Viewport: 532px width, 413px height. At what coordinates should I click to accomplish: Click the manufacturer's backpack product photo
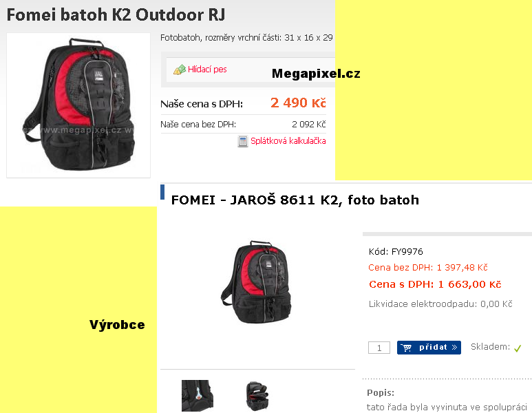(x=257, y=282)
